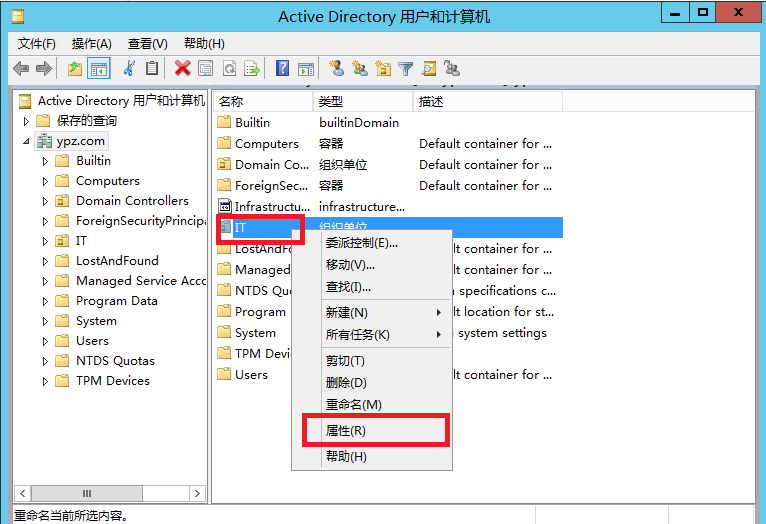Click the create new group icon

[x=360, y=68]
